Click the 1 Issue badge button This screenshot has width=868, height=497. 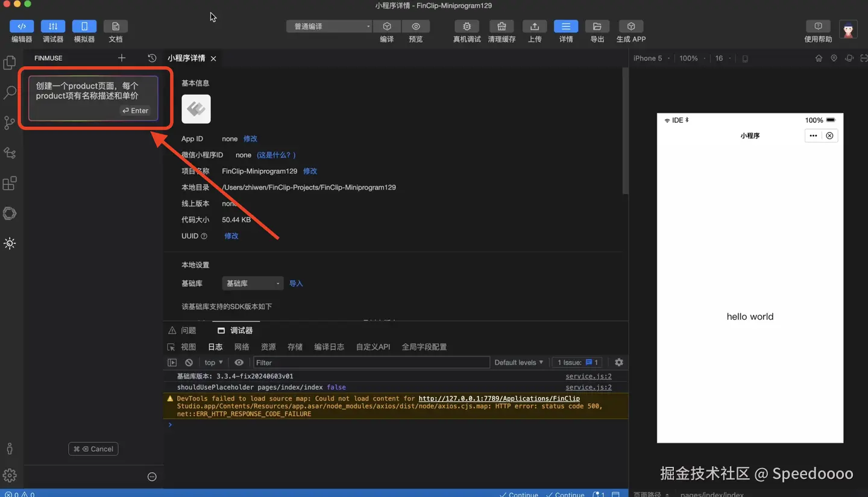(578, 362)
